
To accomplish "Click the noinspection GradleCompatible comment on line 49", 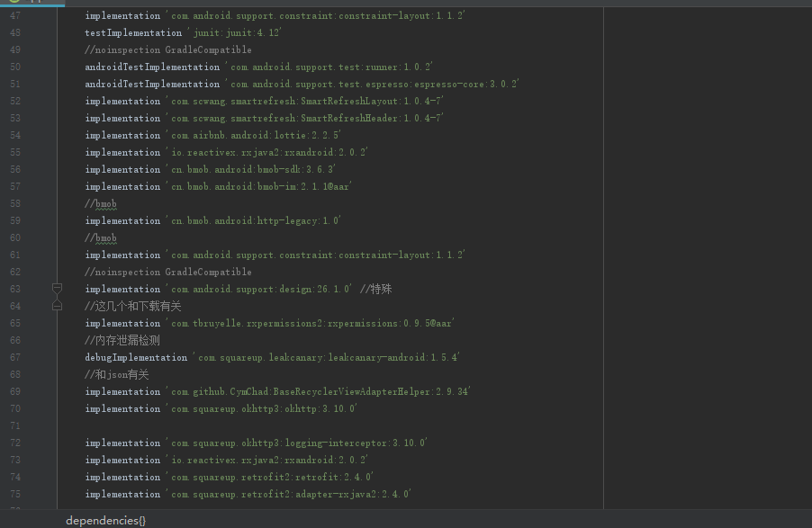I will [x=167, y=49].
